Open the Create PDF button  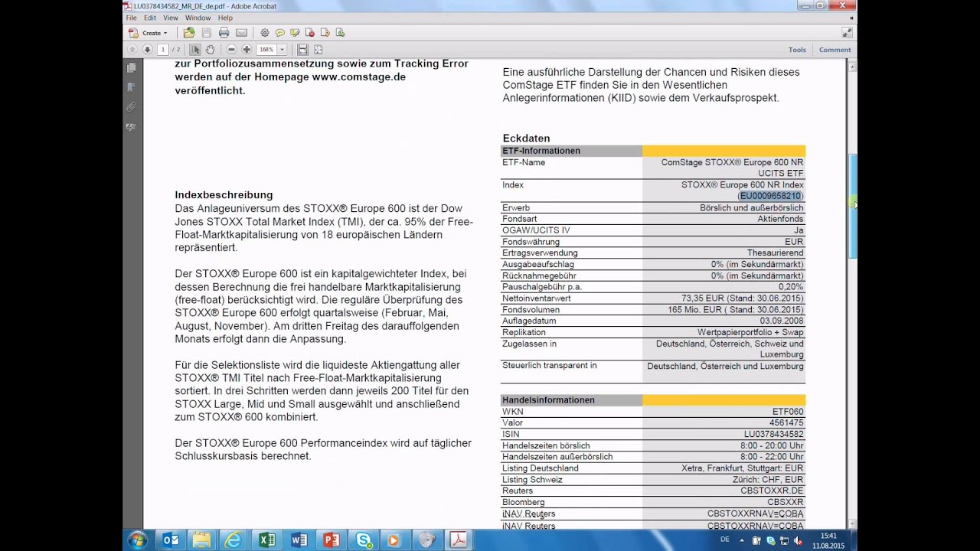coord(147,33)
